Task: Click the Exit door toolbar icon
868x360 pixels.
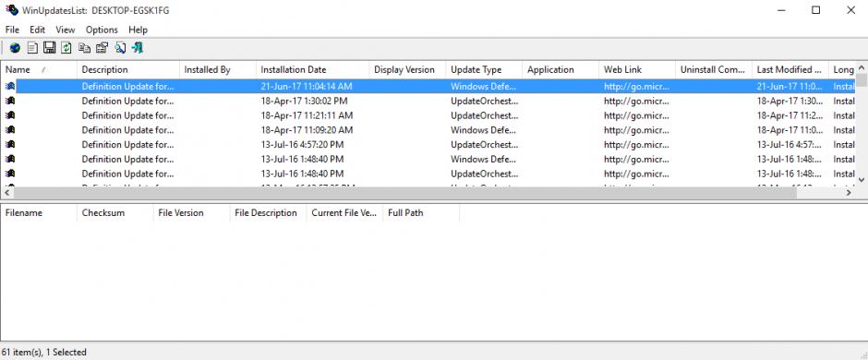Action: [x=138, y=48]
